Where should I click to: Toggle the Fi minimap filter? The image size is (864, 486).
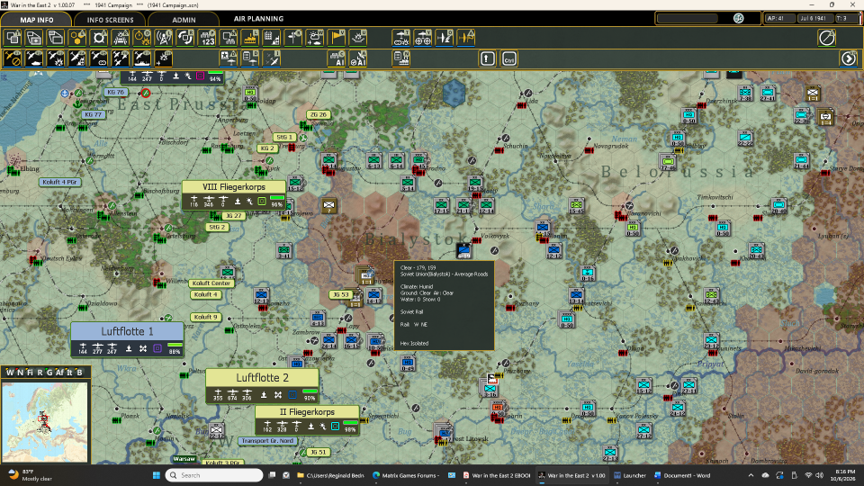(30, 372)
